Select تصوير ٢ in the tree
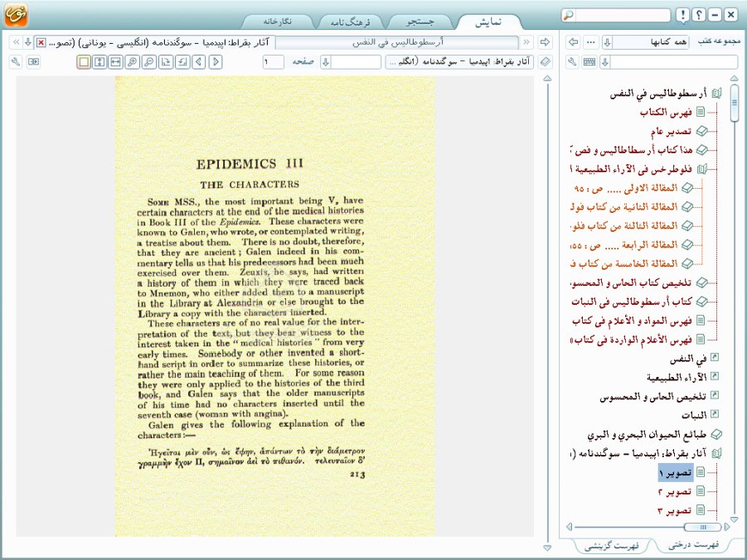The width and height of the screenshot is (747, 560). coord(675,491)
